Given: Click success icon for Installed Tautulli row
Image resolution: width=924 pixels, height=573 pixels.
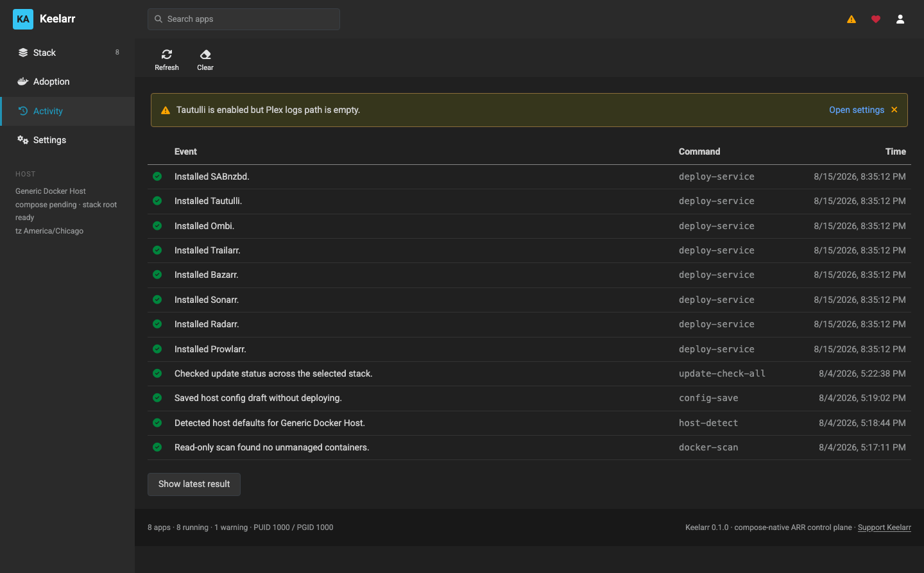Looking at the screenshot, I should pos(157,201).
